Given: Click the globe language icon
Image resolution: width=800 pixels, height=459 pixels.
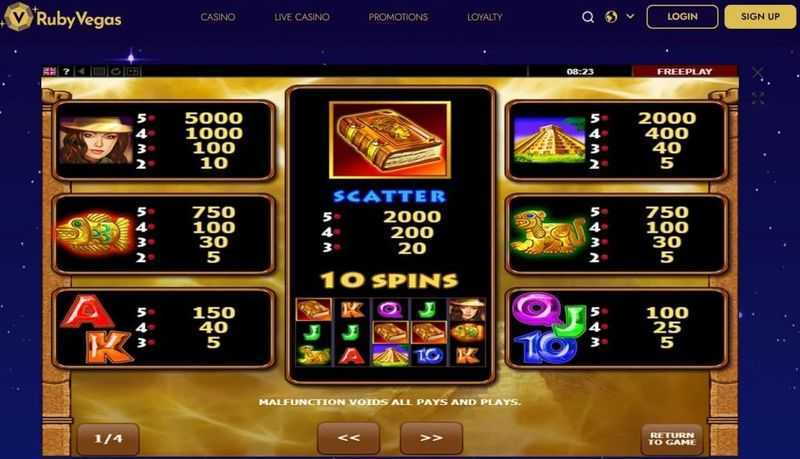Looking at the screenshot, I should pos(611,17).
